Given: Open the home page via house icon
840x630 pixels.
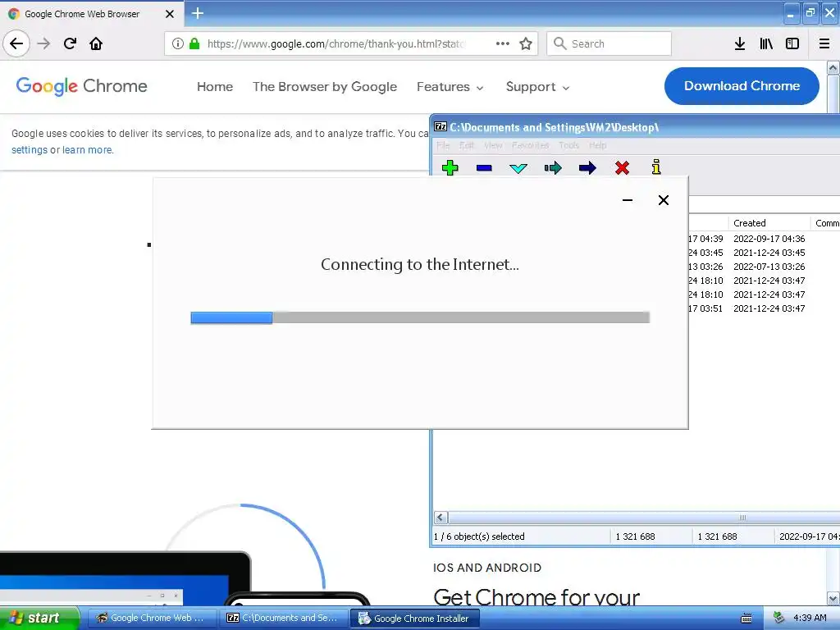Looking at the screenshot, I should (96, 43).
